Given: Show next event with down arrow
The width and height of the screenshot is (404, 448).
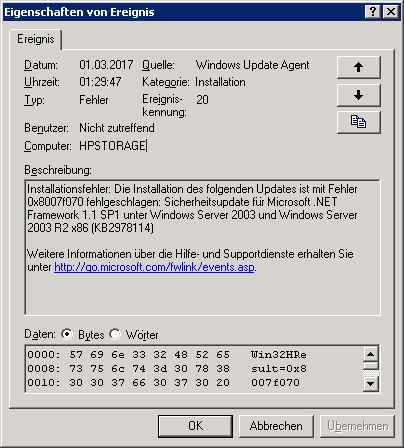Looking at the screenshot, I should (x=359, y=95).
